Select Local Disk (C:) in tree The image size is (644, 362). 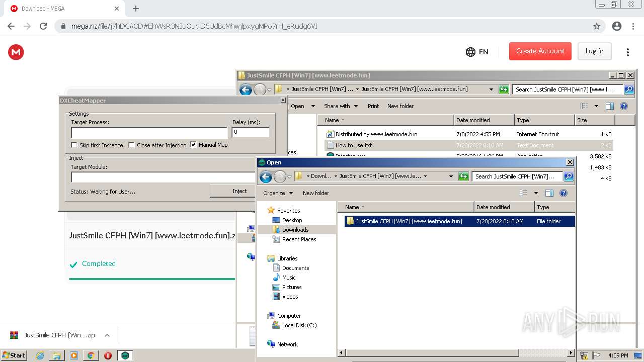[x=299, y=325]
